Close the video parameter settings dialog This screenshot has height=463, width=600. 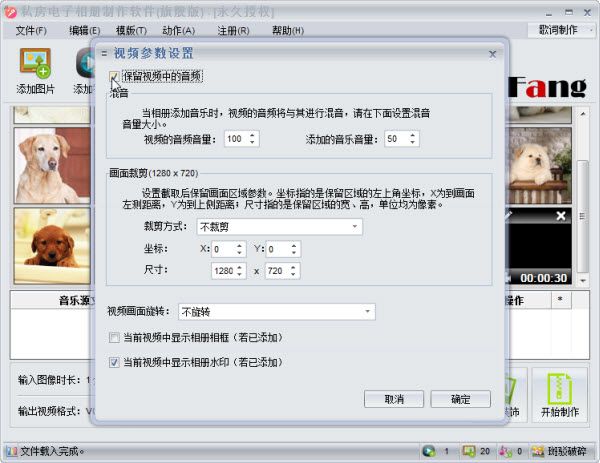[492, 54]
